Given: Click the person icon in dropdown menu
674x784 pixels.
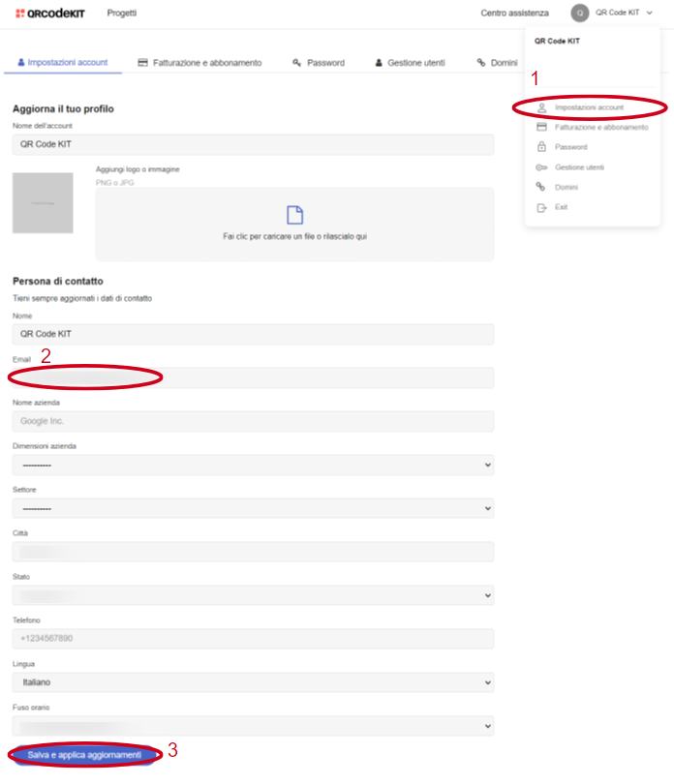Looking at the screenshot, I should [541, 107].
